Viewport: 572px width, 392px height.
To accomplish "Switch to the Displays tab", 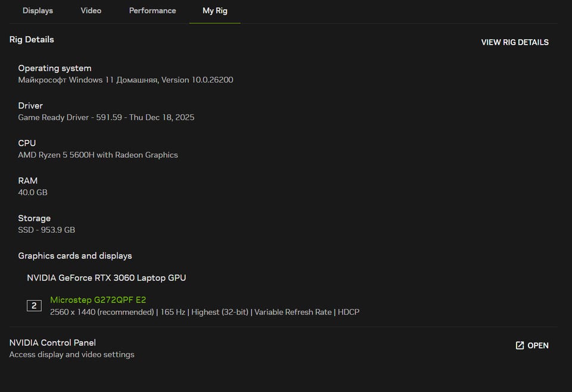I will point(38,11).
